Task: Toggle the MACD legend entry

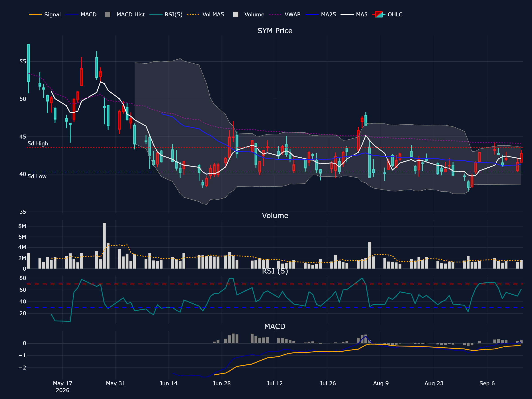Action: pyautogui.click(x=81, y=14)
